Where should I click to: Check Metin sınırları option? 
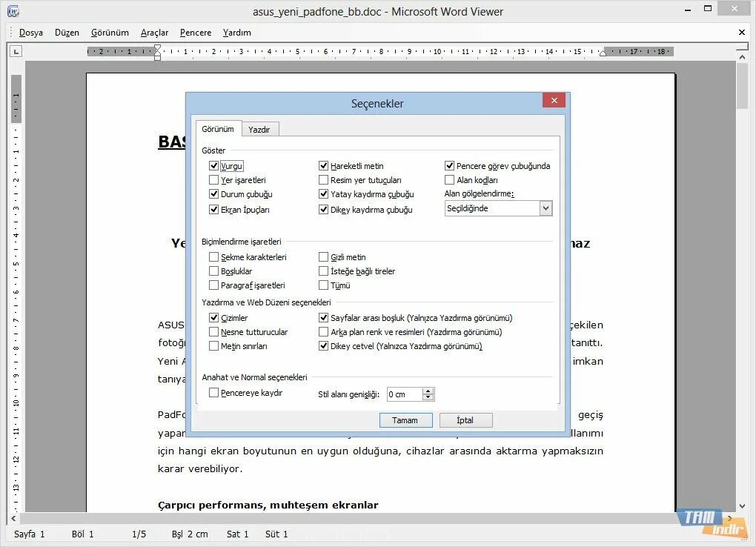[213, 346]
